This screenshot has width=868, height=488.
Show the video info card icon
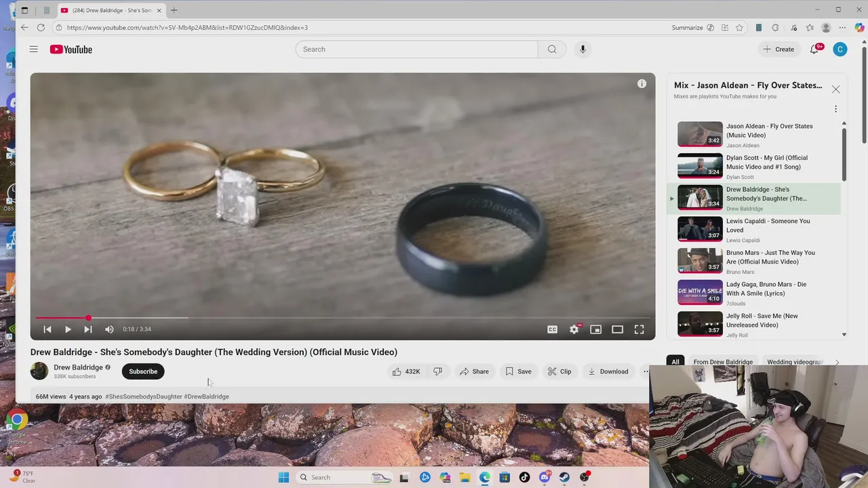coord(642,83)
